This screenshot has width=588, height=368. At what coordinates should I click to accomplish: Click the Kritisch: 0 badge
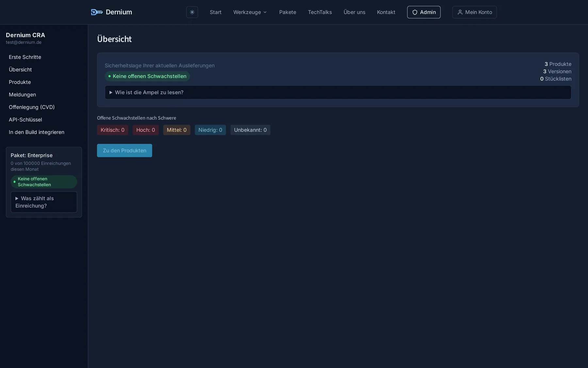click(x=112, y=130)
